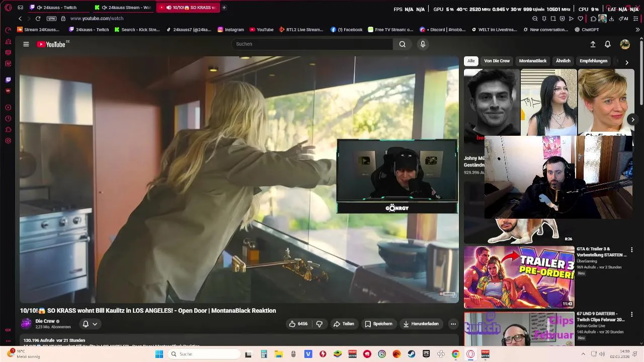Open options for GTA 6 Trailer video
The height and width of the screenshot is (362, 644).
click(632, 249)
